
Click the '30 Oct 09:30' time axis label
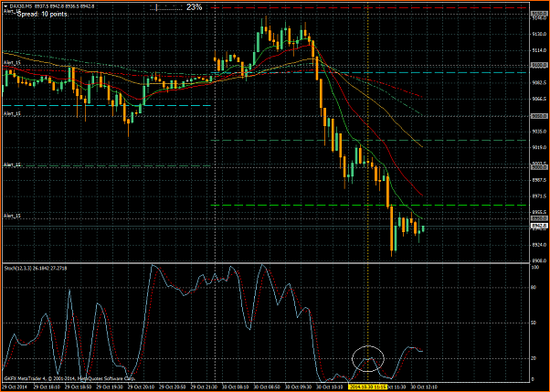click(298, 387)
